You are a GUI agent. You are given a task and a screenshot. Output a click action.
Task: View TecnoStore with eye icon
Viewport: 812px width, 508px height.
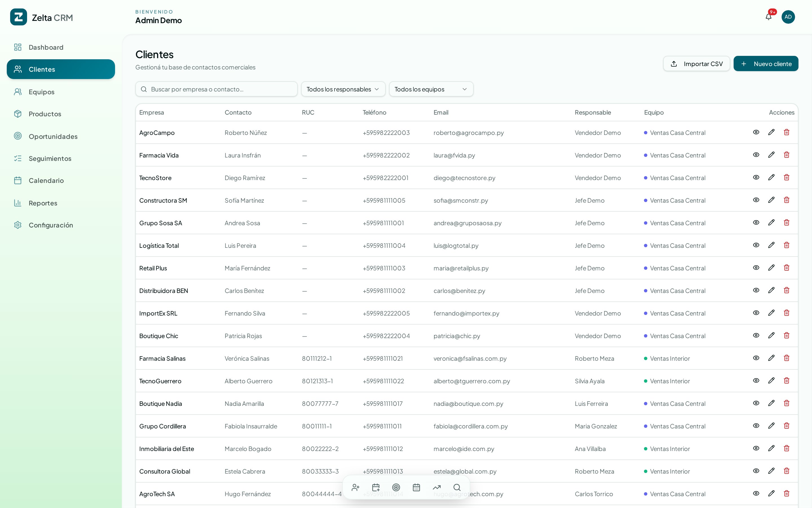coord(756,178)
